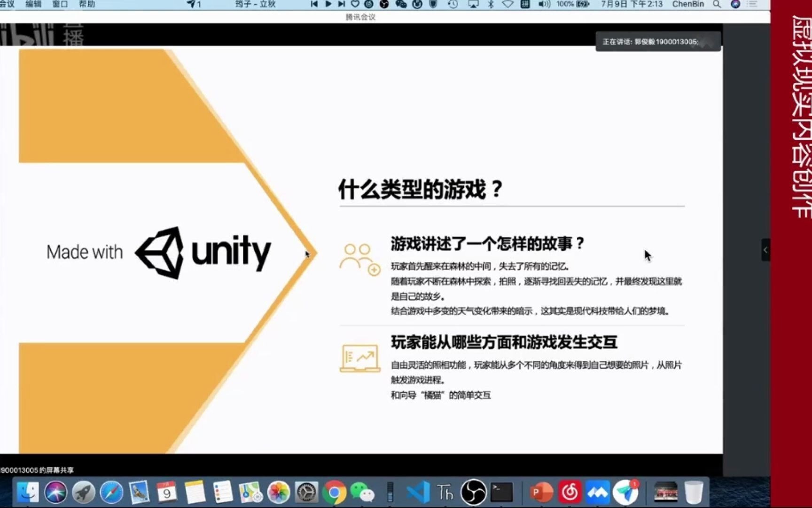Open Safari browser in Dock
This screenshot has height=508, width=812.
111,492
